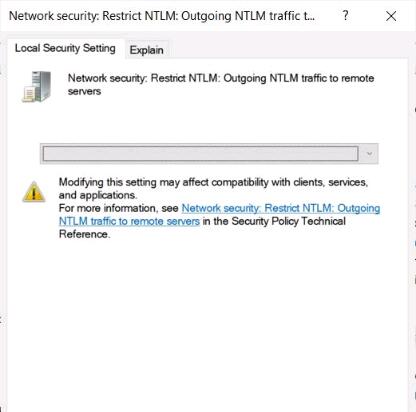Click the help question mark button
Image resolution: width=416 pixels, height=412 pixels.
(x=346, y=15)
